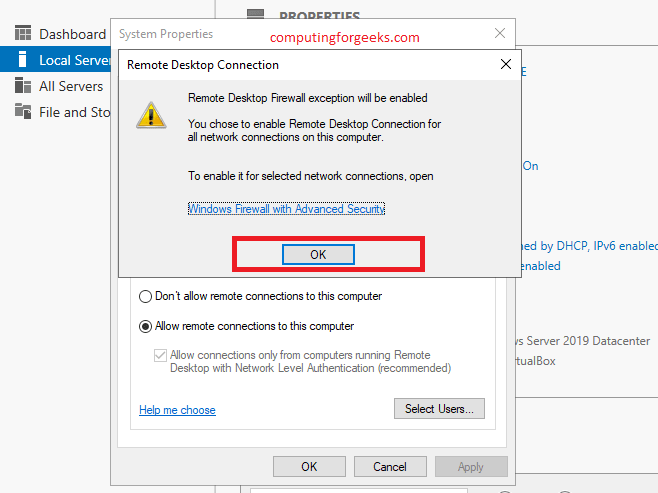Click the Apply button
658x493 pixels.
[470, 466]
